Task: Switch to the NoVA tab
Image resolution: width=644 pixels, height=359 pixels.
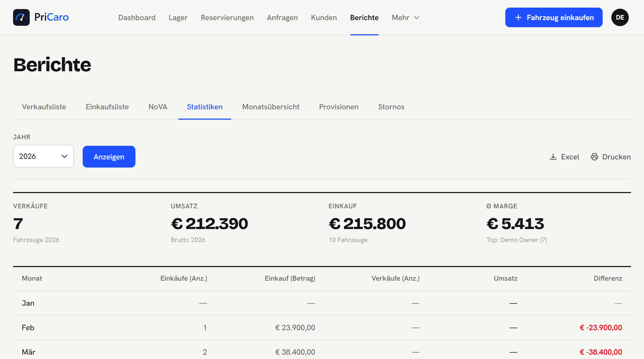Action: [x=158, y=107]
